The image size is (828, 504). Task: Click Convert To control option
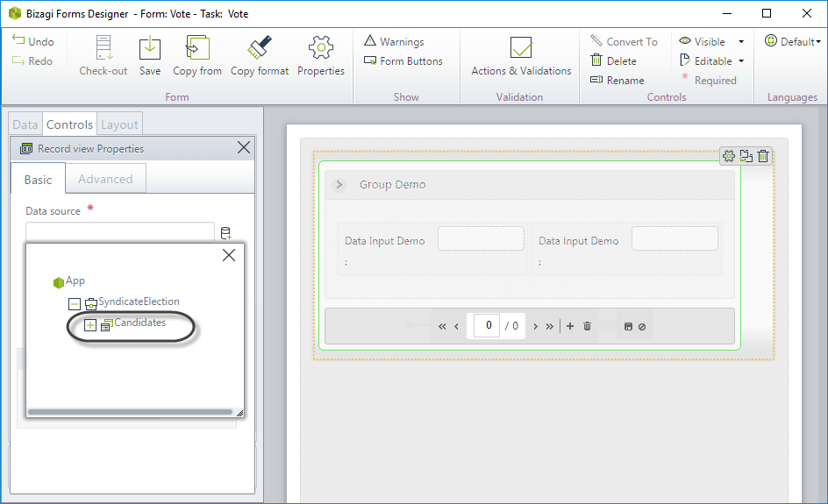(x=625, y=42)
